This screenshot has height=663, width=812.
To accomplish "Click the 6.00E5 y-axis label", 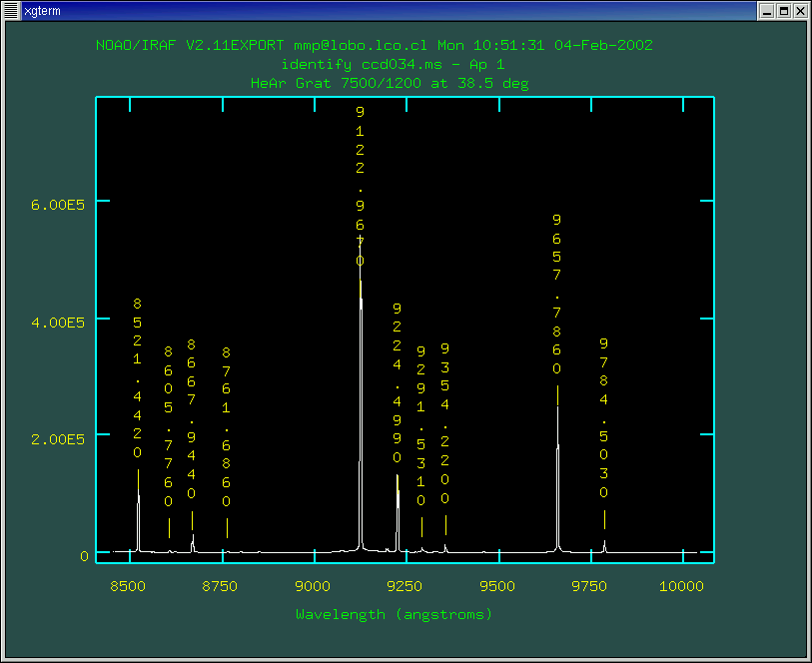I will tap(58, 205).
